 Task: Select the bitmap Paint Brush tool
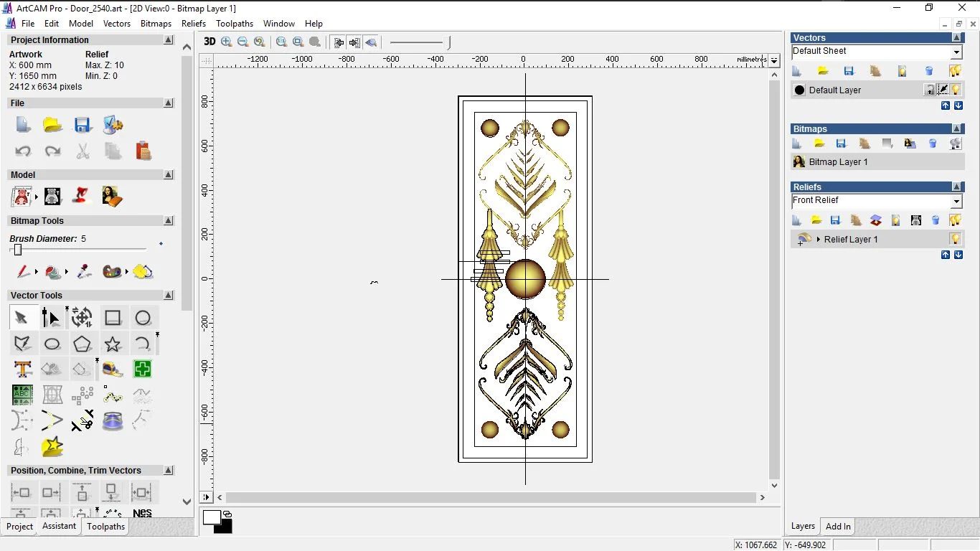(24, 272)
